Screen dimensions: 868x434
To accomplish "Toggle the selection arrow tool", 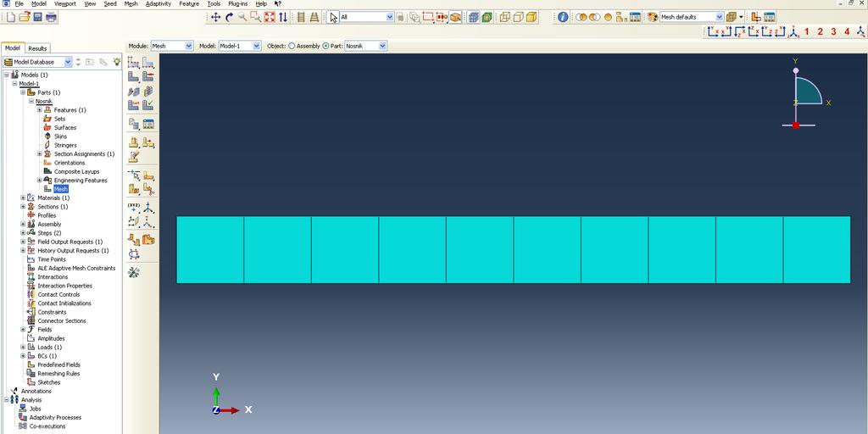I will (x=332, y=17).
